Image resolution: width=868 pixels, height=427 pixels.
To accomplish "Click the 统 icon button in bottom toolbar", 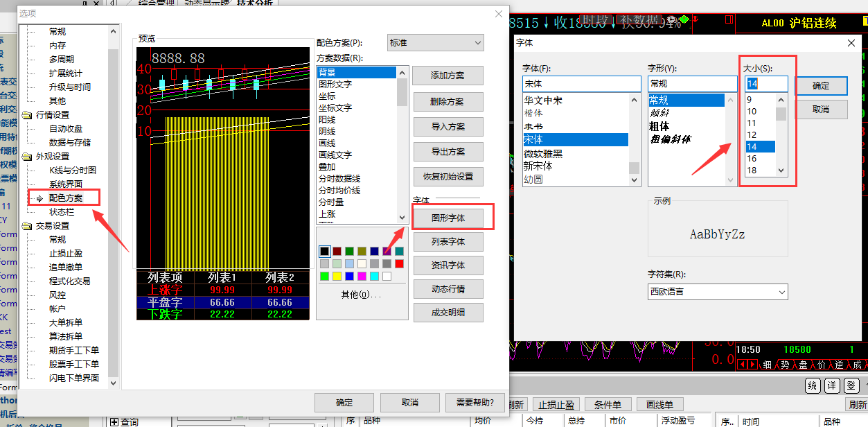I will click(x=813, y=386).
